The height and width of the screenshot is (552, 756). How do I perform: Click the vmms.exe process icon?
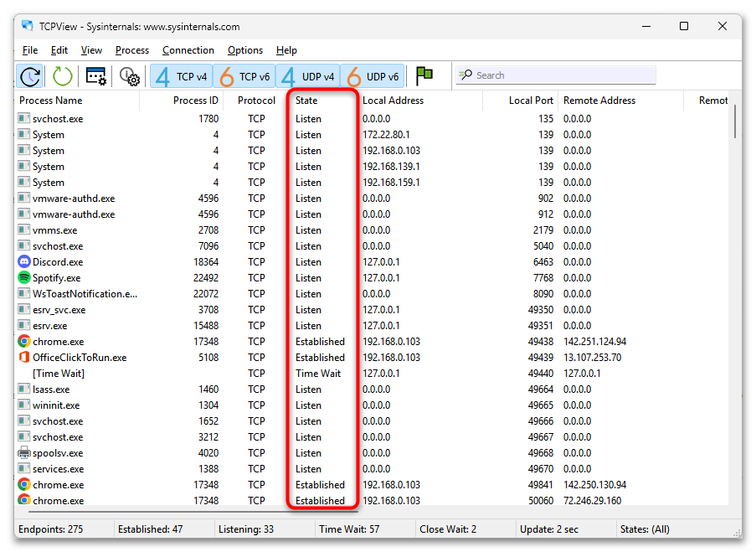23,230
